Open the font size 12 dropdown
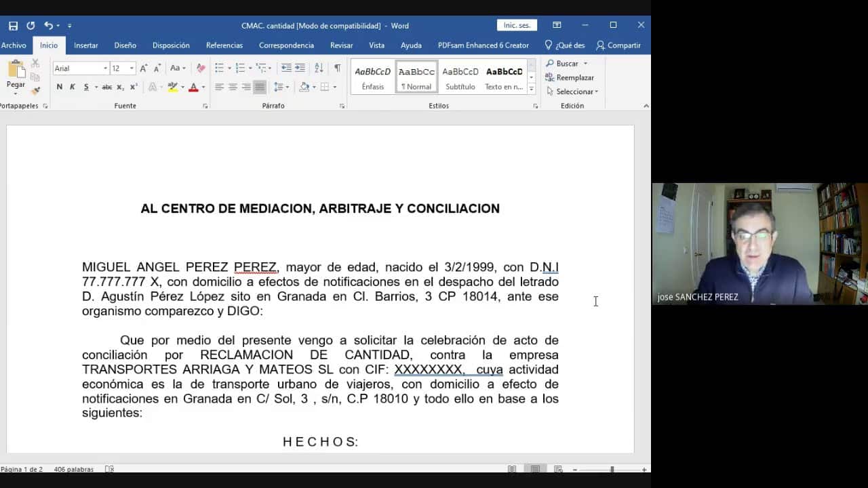The height and width of the screenshot is (488, 868). 132,68
